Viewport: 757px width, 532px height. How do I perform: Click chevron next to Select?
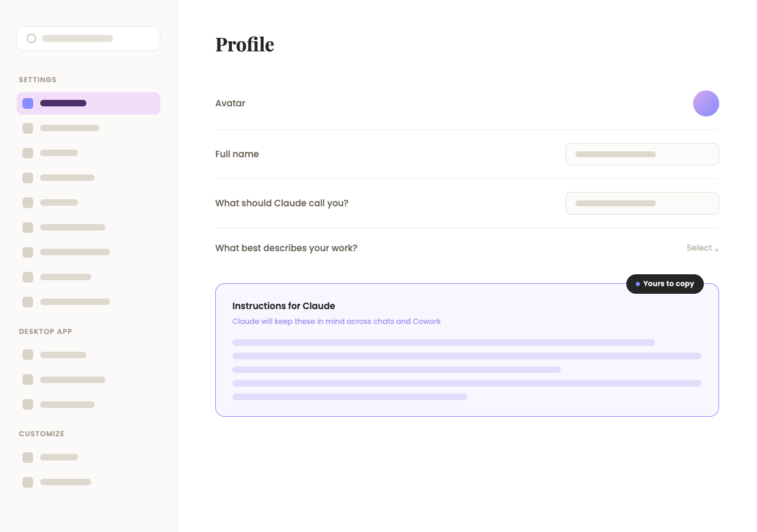(716, 249)
